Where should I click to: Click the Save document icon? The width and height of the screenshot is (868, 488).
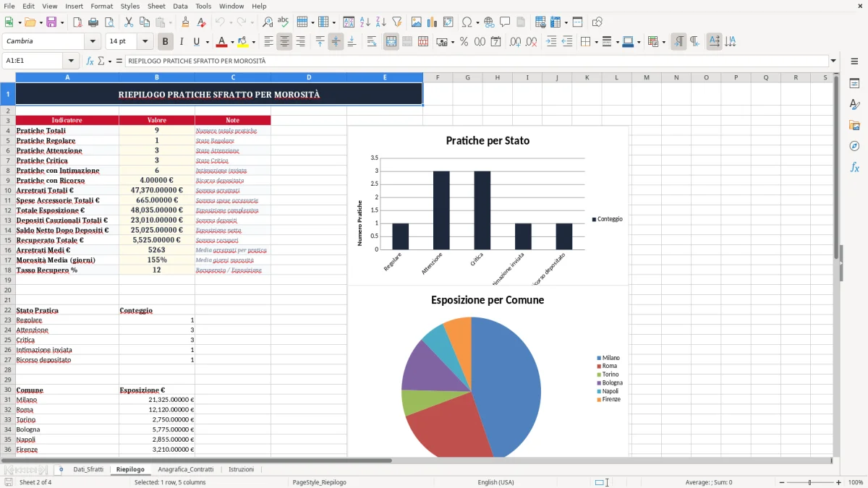click(x=51, y=22)
